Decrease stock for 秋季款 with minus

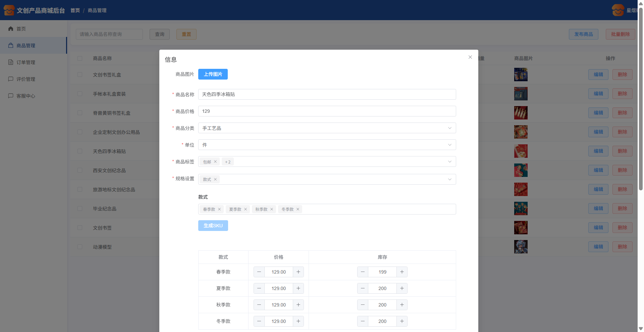363,305
